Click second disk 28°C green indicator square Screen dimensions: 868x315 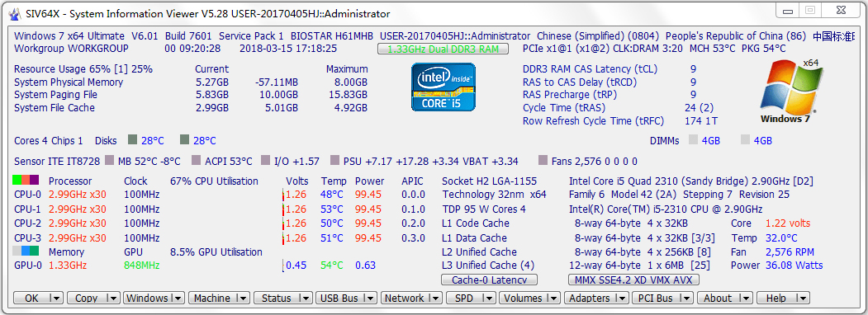[x=184, y=139]
